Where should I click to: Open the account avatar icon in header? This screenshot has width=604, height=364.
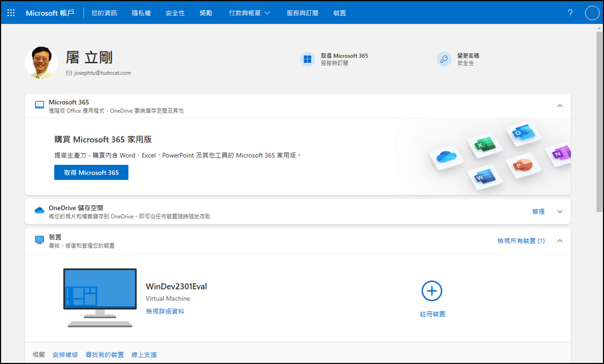(x=592, y=13)
